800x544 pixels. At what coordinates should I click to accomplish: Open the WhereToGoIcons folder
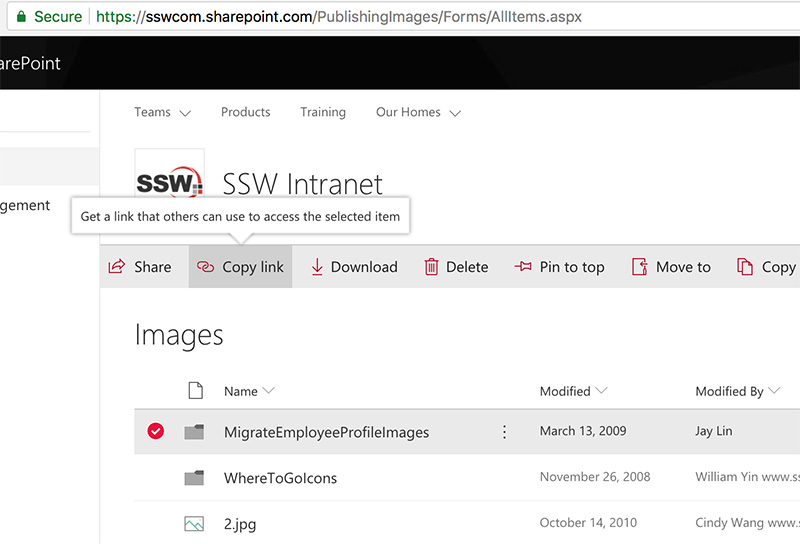pos(280,478)
